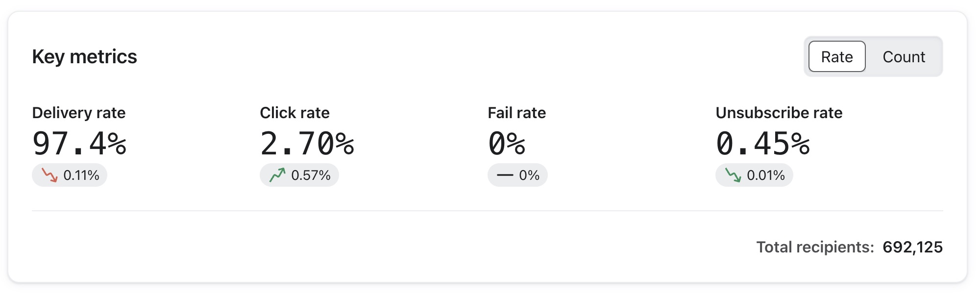The height and width of the screenshot is (299, 980).
Task: Click the flat dash trend icon under Fail rate
Action: [x=505, y=174]
